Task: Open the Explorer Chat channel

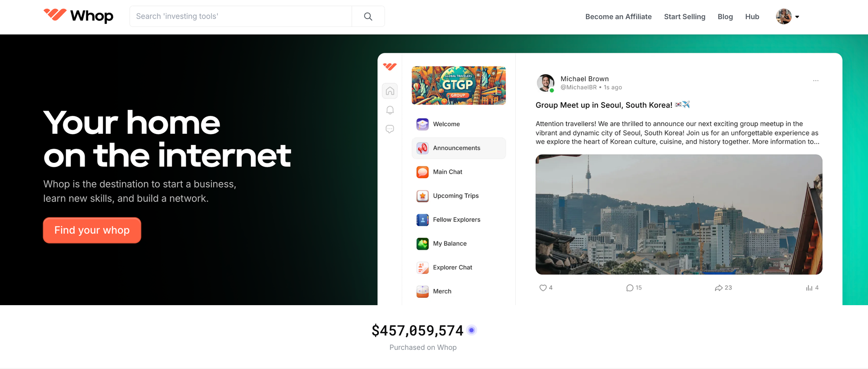Action: pos(459,267)
